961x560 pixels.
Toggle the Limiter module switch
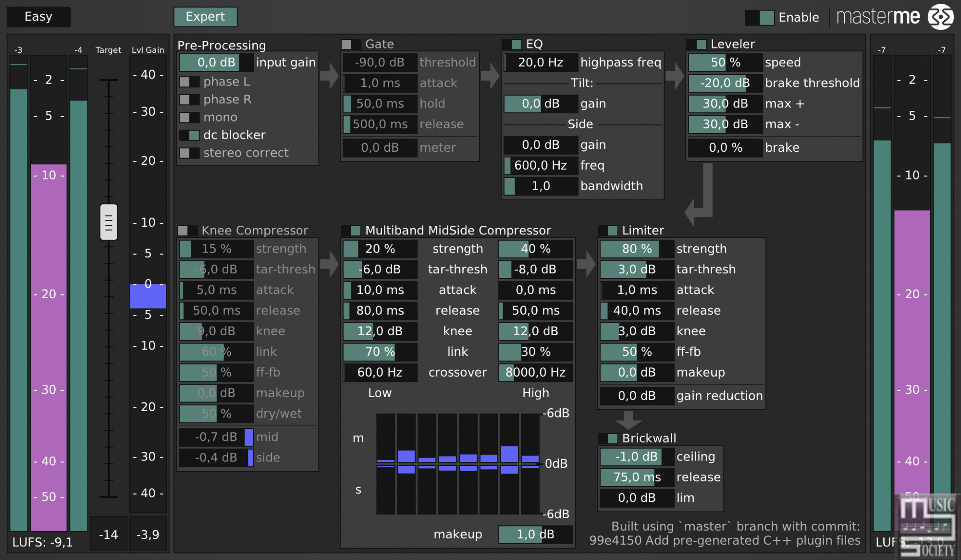click(608, 231)
